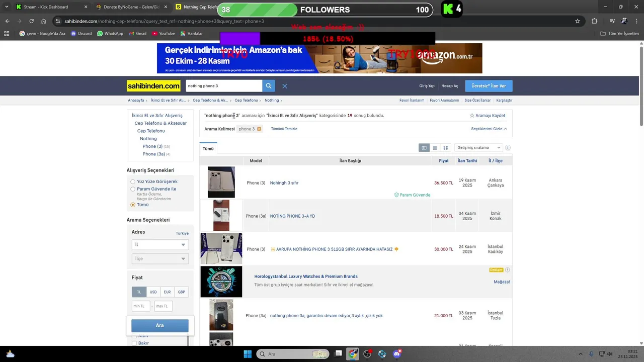Collapse filters via 'Seçtiklerimi Gizle'
644x362 pixels.
coord(489,129)
